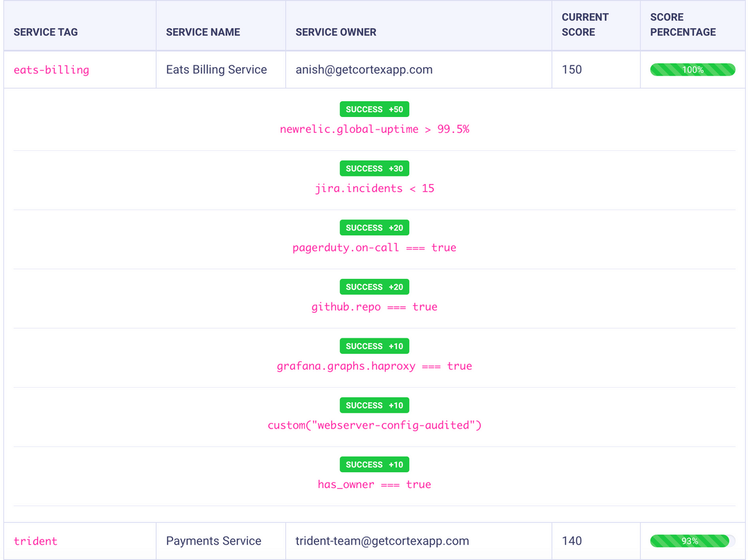Click the SUCCESS +50 badge for the uptime rule
The height and width of the screenshot is (560, 748).
[x=374, y=109]
